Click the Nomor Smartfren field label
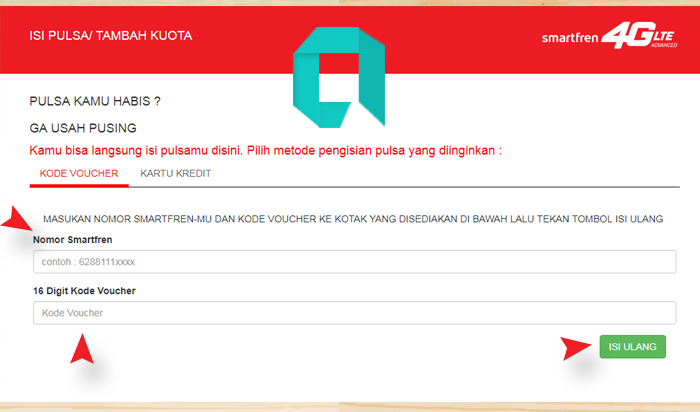 tap(72, 240)
